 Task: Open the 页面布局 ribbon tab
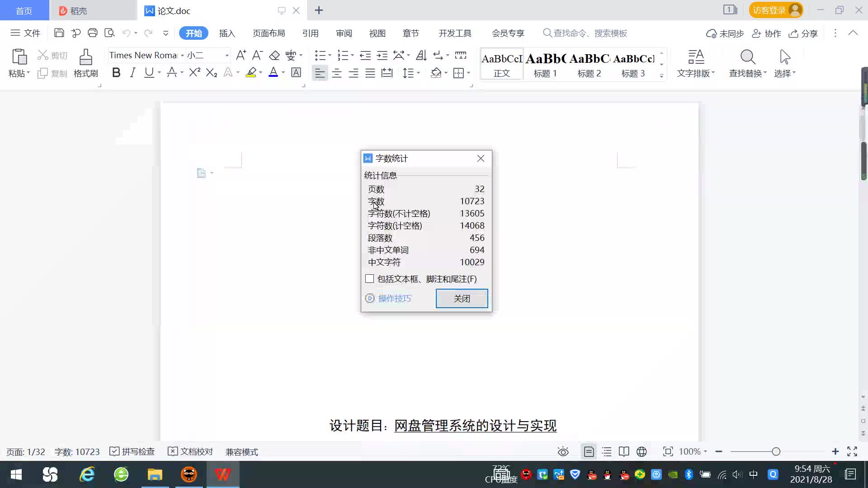click(269, 33)
